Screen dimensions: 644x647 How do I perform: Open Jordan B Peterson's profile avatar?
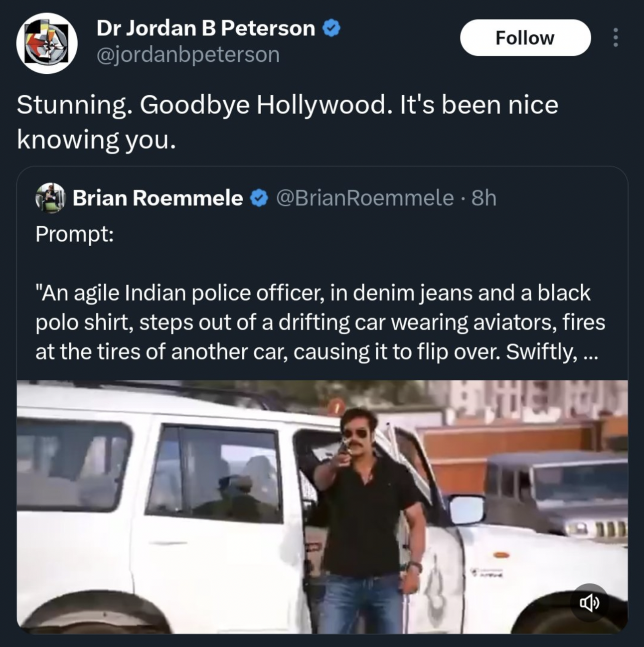coord(47,43)
